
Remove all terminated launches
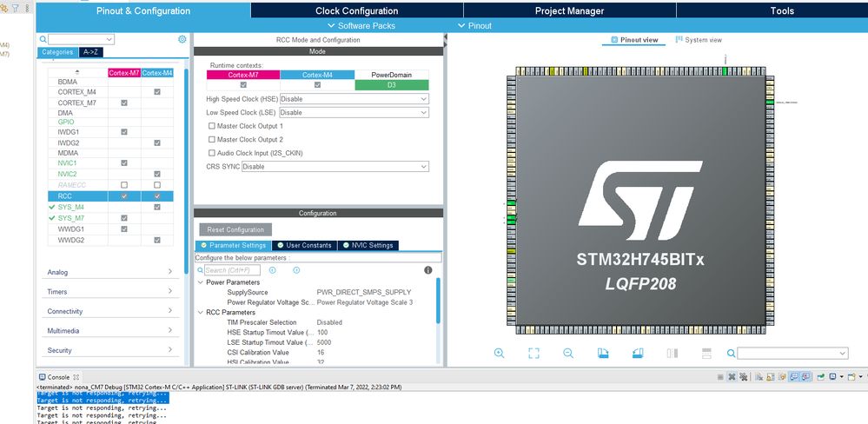click(744, 377)
